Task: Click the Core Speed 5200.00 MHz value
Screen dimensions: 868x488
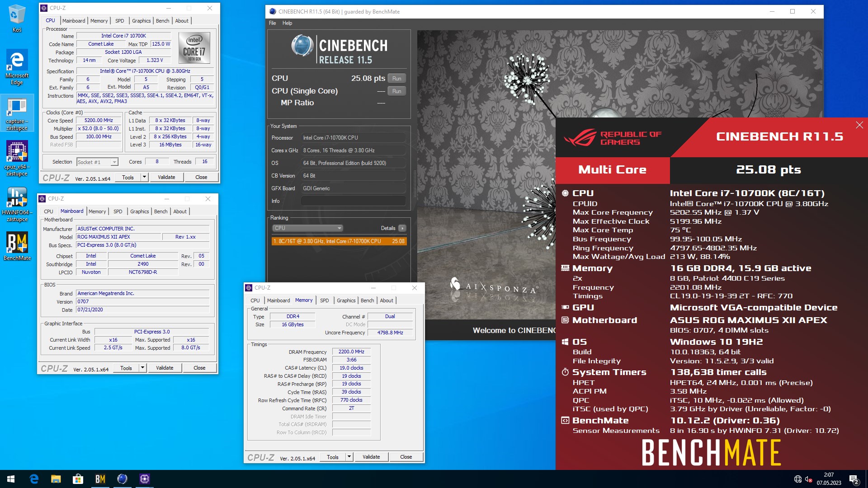Action: 99,121
